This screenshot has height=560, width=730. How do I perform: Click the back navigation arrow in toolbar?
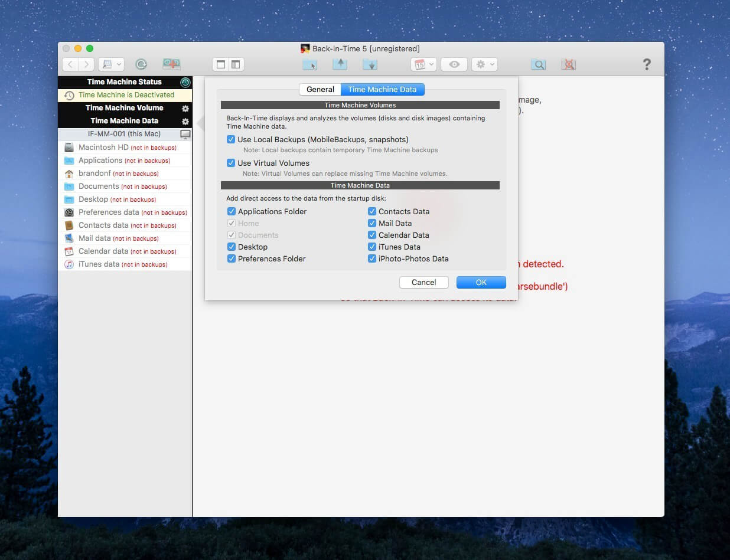pyautogui.click(x=70, y=64)
